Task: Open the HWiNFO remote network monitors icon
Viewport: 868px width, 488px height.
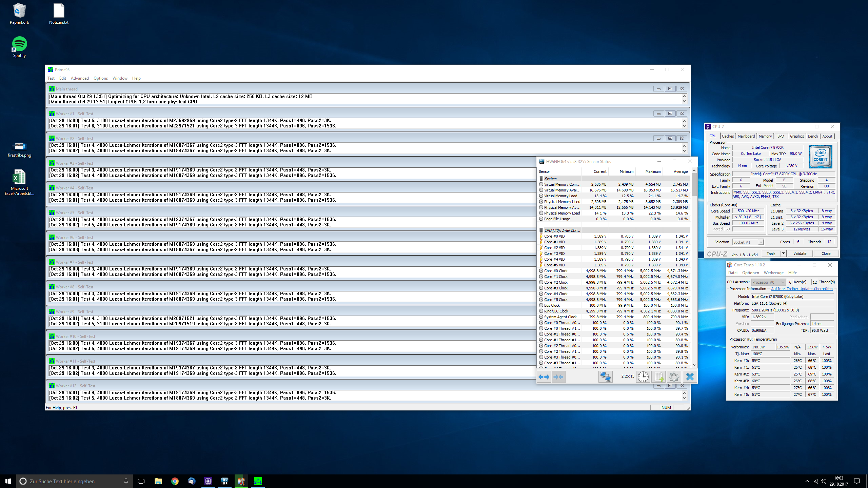Action: [x=605, y=377]
